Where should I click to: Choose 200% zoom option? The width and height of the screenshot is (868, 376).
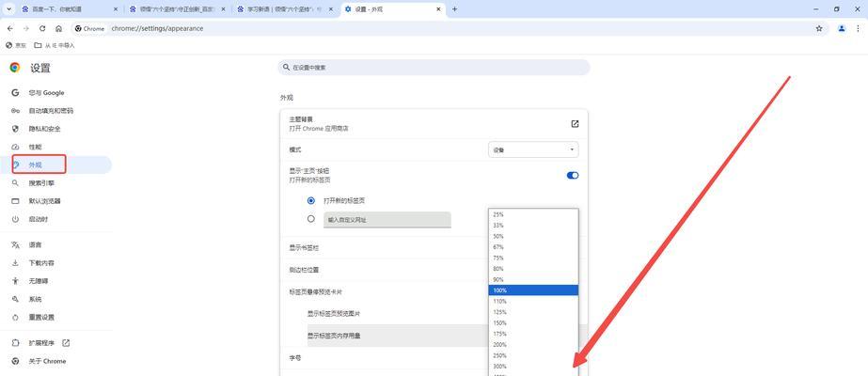pyautogui.click(x=533, y=344)
